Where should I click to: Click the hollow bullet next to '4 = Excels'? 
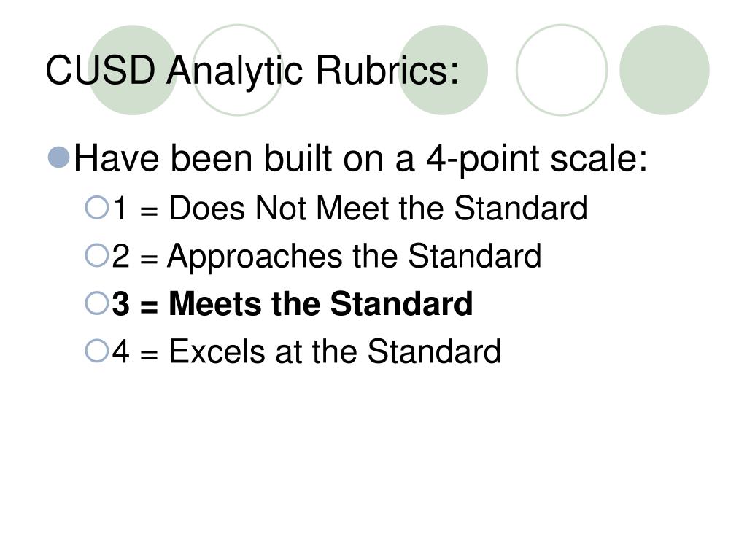point(97,351)
